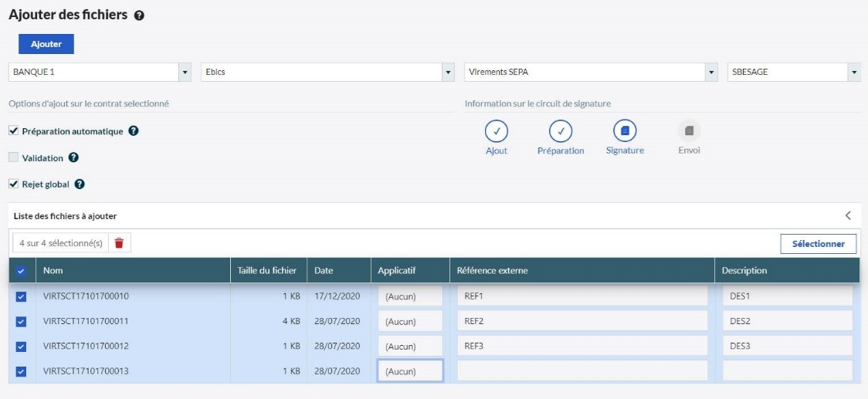Open the Virements SEPA dropdown
Image resolution: width=868 pixels, height=399 pixels.
point(711,73)
